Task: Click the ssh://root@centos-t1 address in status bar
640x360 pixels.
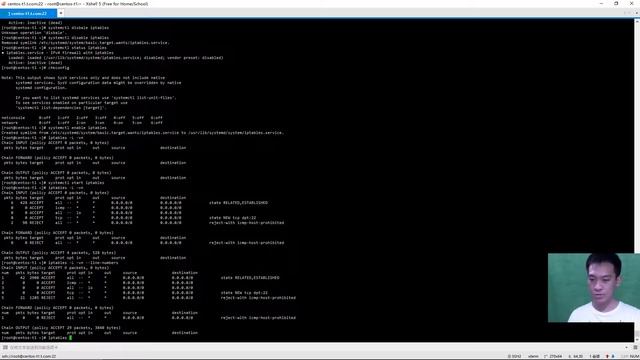Action: [29, 356]
